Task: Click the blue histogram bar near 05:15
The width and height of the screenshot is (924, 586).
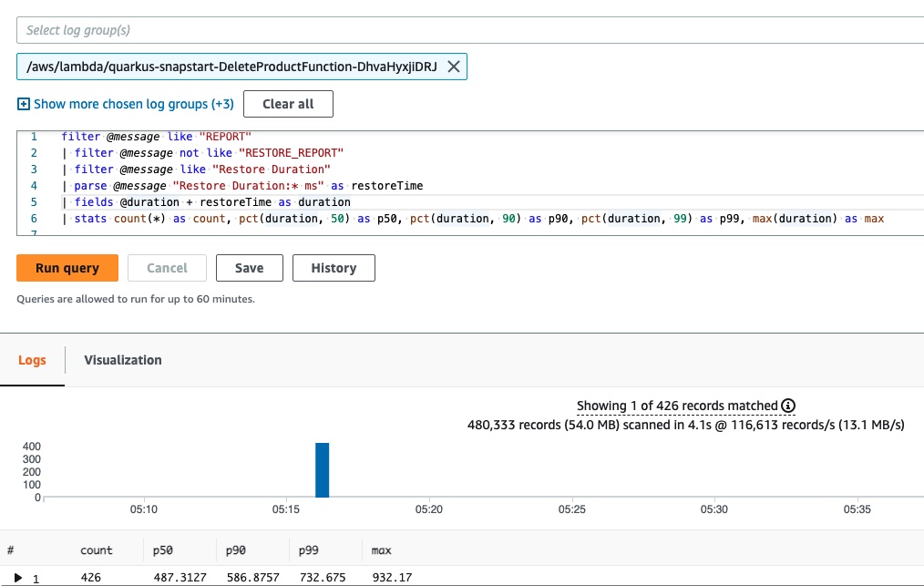Action: point(322,470)
